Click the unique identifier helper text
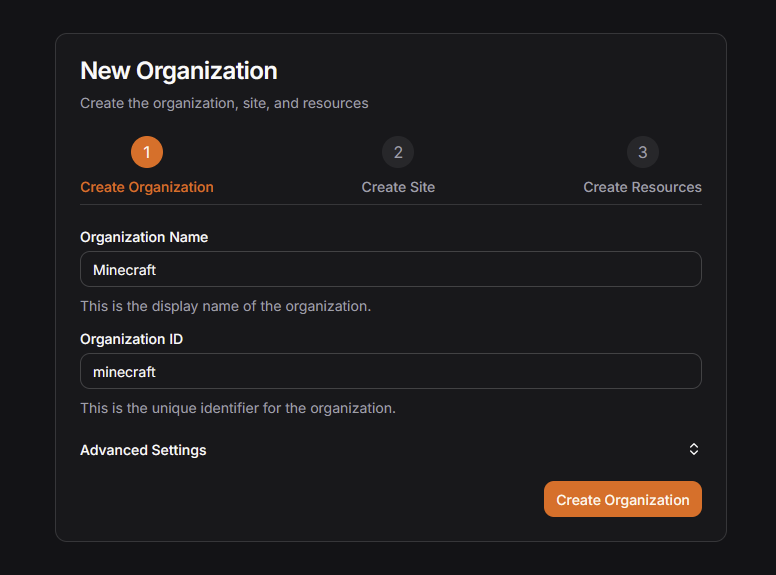 point(238,408)
